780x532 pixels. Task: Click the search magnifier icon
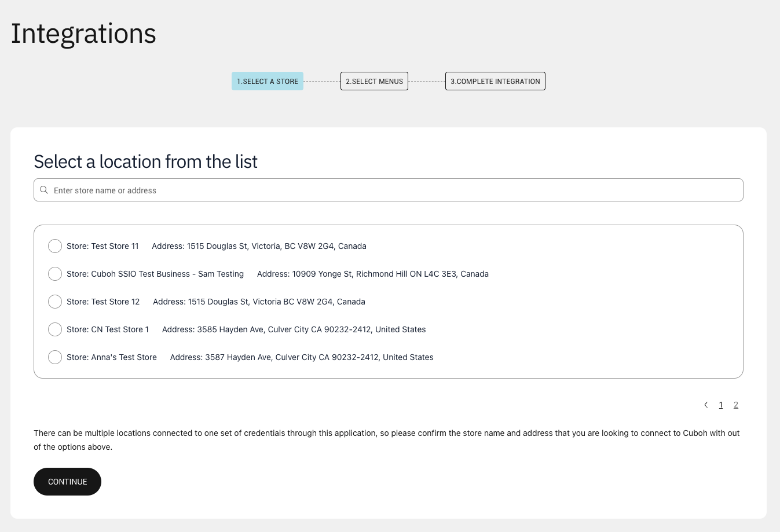[44, 190]
